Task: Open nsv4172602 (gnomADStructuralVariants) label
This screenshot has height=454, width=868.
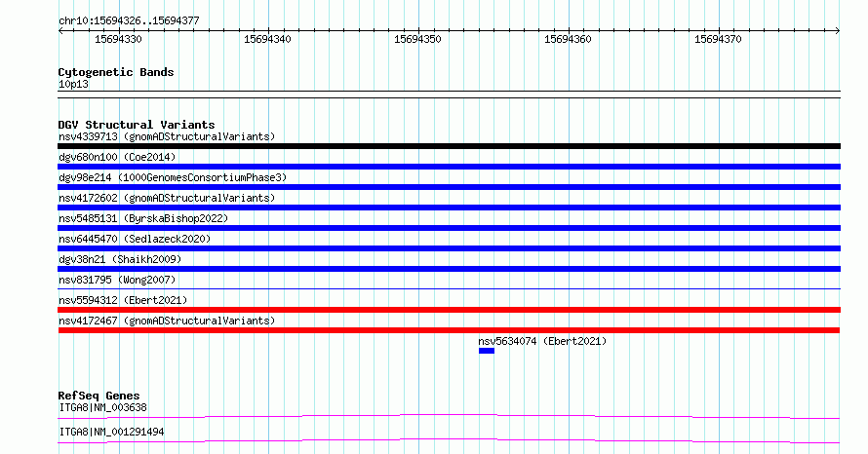Action: point(167,198)
